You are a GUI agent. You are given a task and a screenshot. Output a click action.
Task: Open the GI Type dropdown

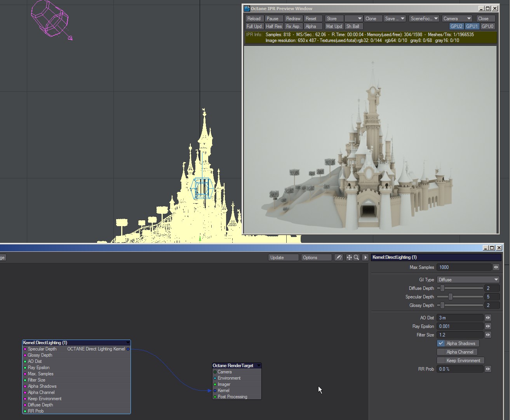468,280
